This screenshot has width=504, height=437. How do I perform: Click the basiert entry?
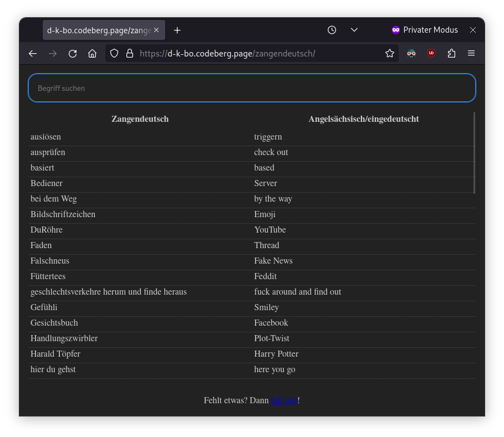click(43, 168)
